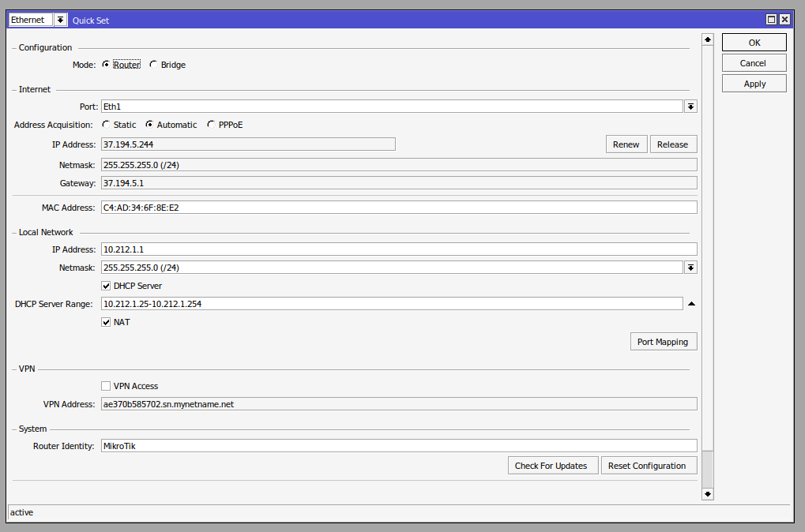Select Bridge mode radio button
This screenshot has height=532, width=805.
pyautogui.click(x=153, y=65)
